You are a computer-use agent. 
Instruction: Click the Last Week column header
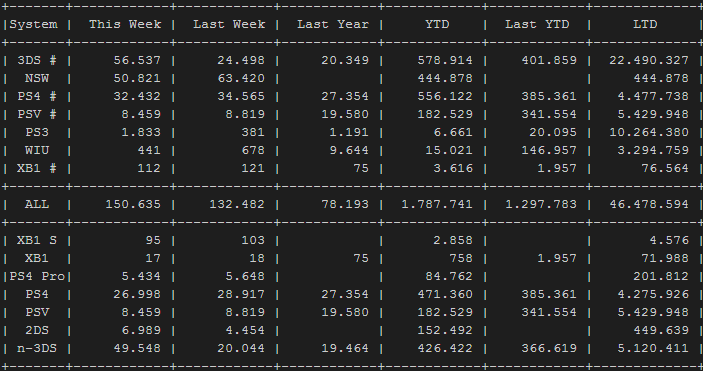[x=229, y=24]
